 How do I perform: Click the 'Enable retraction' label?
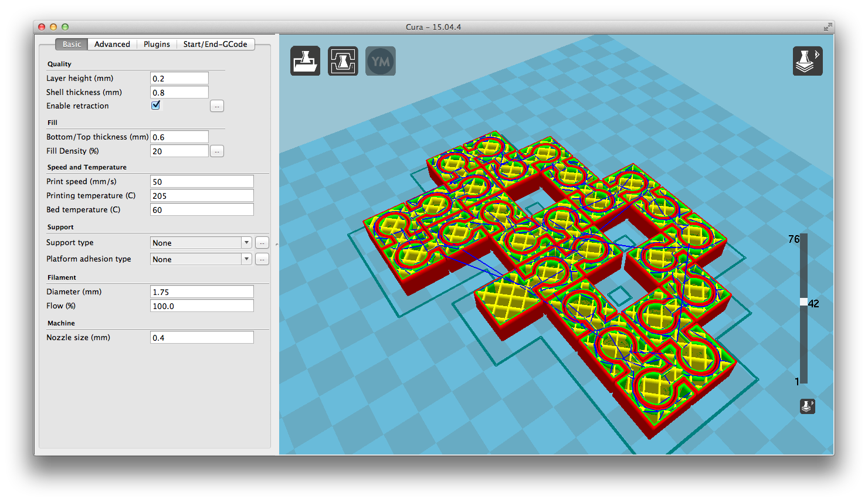(x=77, y=106)
